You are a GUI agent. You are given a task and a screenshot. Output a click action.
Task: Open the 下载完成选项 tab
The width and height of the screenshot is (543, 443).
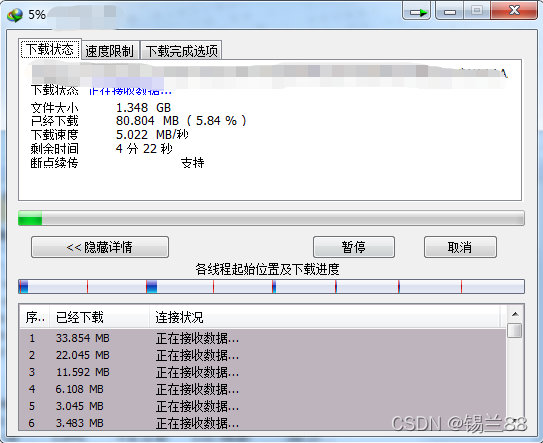pos(181,51)
